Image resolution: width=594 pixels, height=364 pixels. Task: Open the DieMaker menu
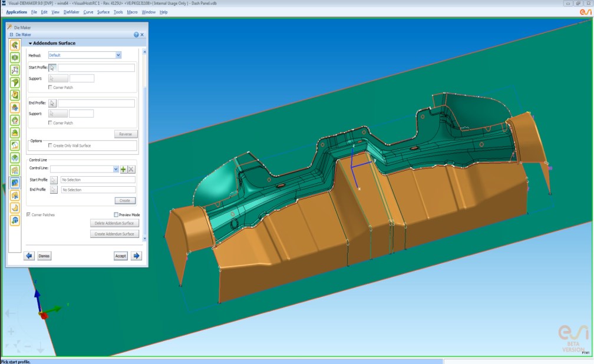72,12
